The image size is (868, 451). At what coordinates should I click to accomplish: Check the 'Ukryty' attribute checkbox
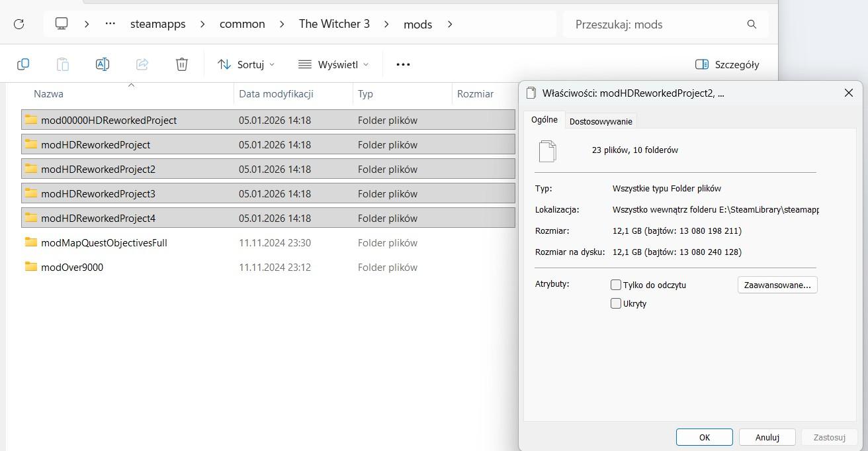tap(616, 303)
